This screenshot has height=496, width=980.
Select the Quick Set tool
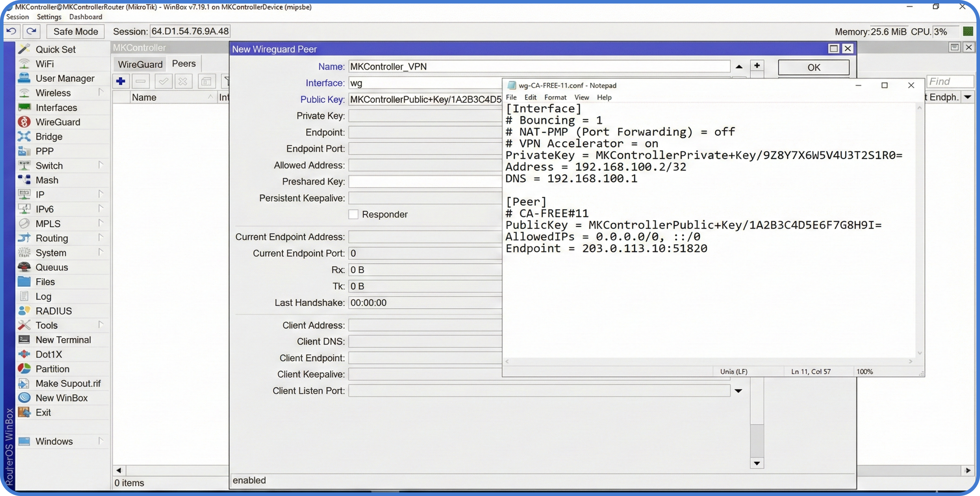coord(55,49)
